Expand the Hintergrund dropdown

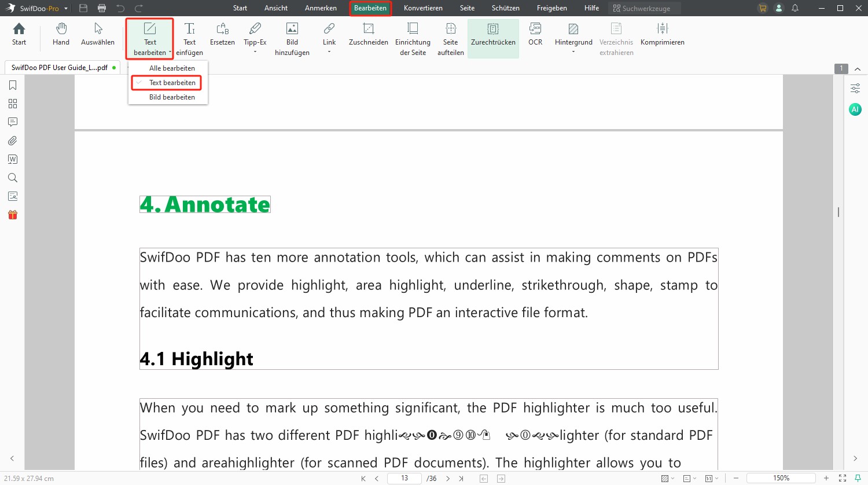tap(573, 52)
